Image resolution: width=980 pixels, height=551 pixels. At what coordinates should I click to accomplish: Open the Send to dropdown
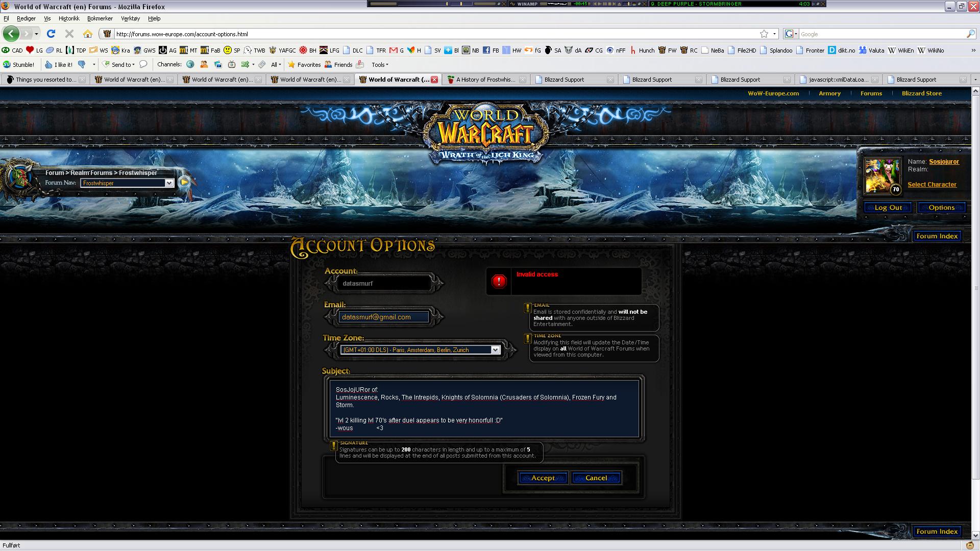[x=118, y=65]
